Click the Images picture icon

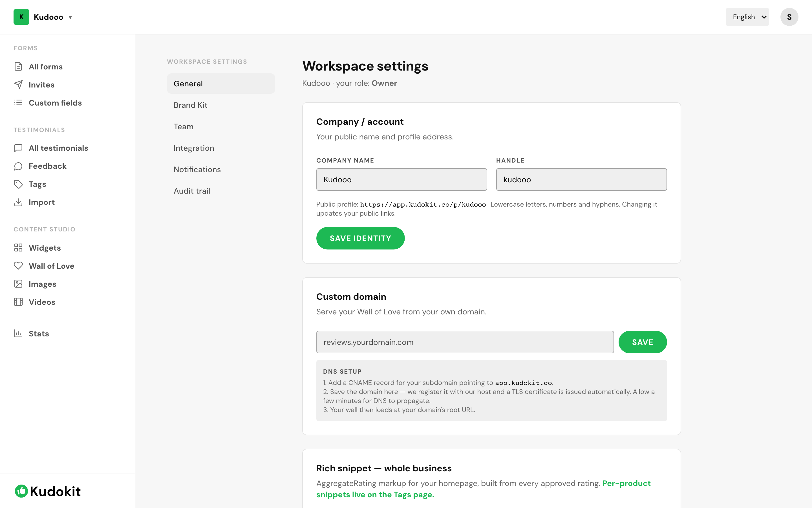(18, 284)
